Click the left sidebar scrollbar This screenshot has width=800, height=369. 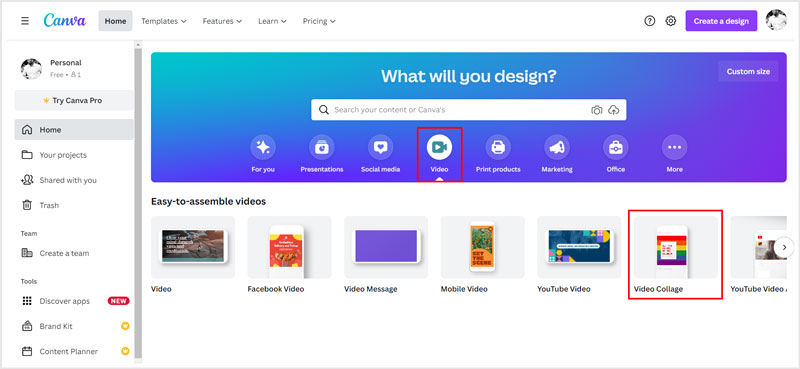[x=138, y=203]
